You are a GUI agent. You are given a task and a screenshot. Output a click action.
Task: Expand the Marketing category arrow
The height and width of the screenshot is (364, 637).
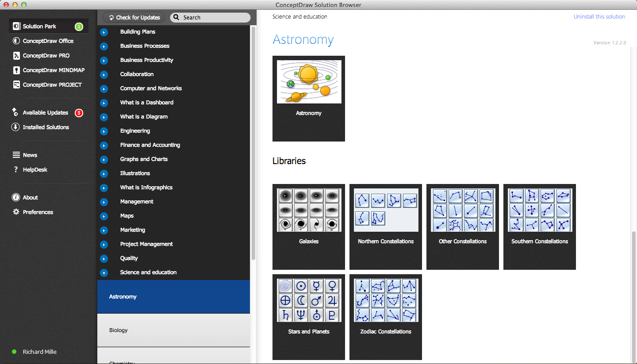point(104,230)
